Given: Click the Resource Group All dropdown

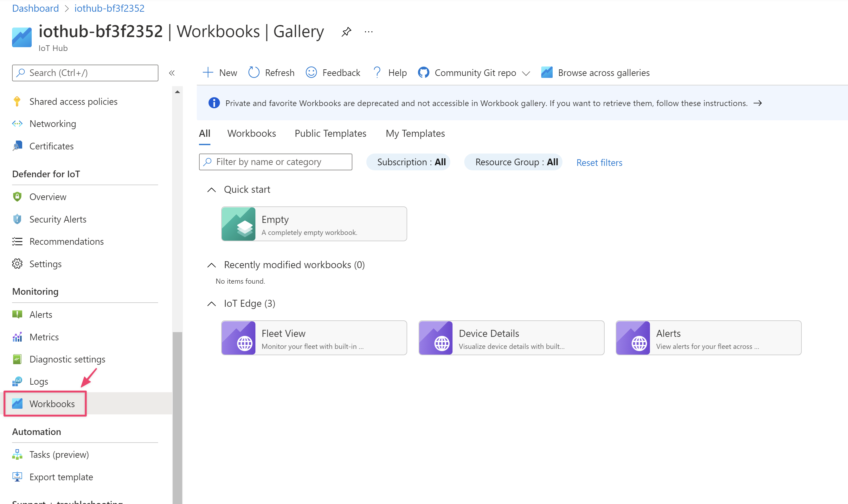Looking at the screenshot, I should coord(516,162).
